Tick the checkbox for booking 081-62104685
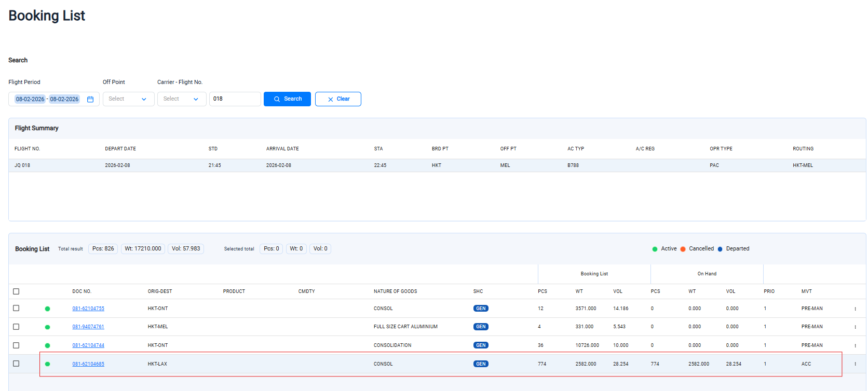Screen dimensions: 868x391 (16, 364)
